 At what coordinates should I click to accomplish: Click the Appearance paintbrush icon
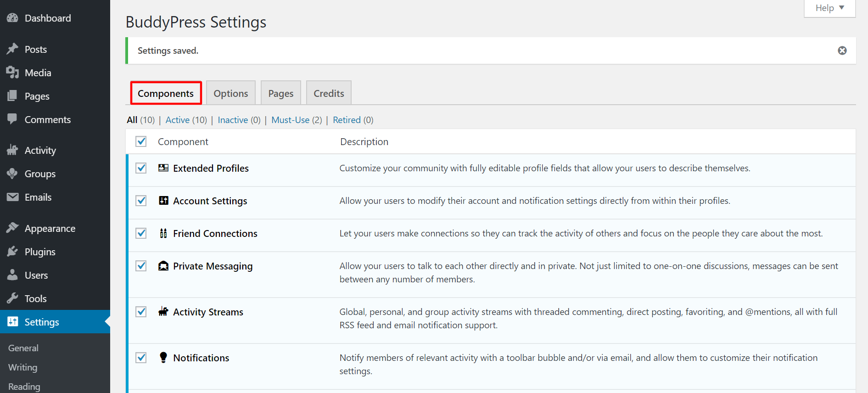[x=12, y=228]
